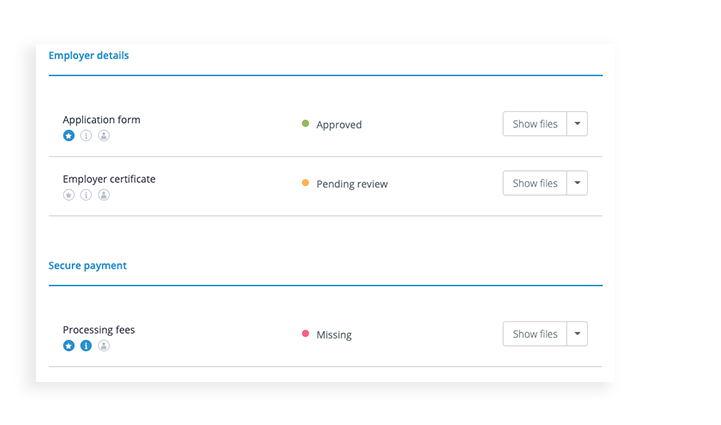Click the Pending review status label
Viewport: 721px width, 425px height.
pyautogui.click(x=352, y=184)
